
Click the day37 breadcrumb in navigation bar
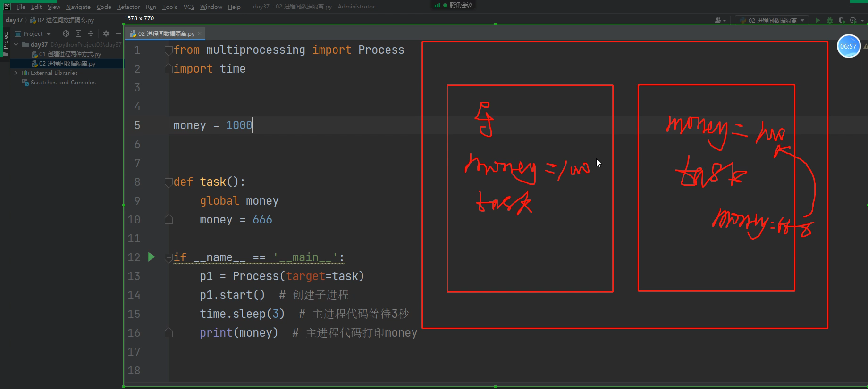tap(14, 20)
